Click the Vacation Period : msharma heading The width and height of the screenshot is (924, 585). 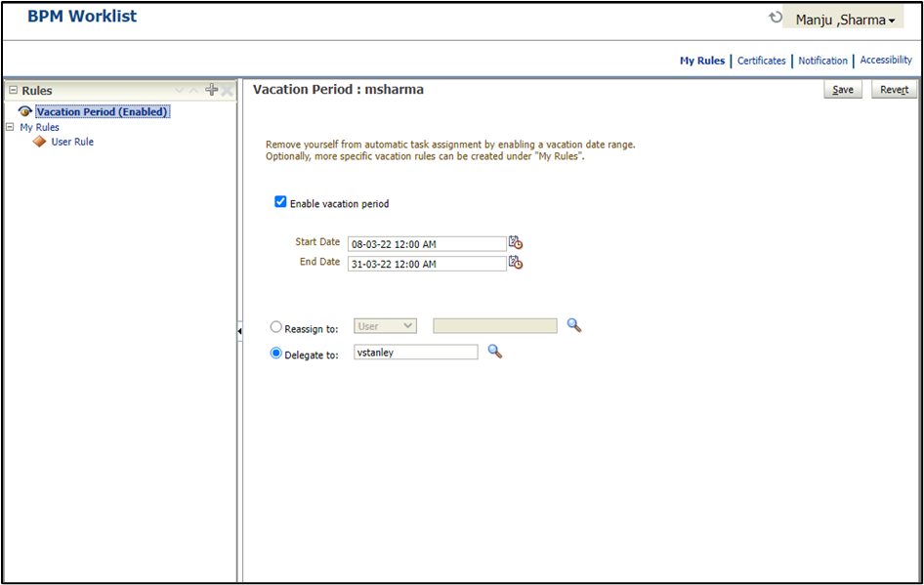point(338,90)
